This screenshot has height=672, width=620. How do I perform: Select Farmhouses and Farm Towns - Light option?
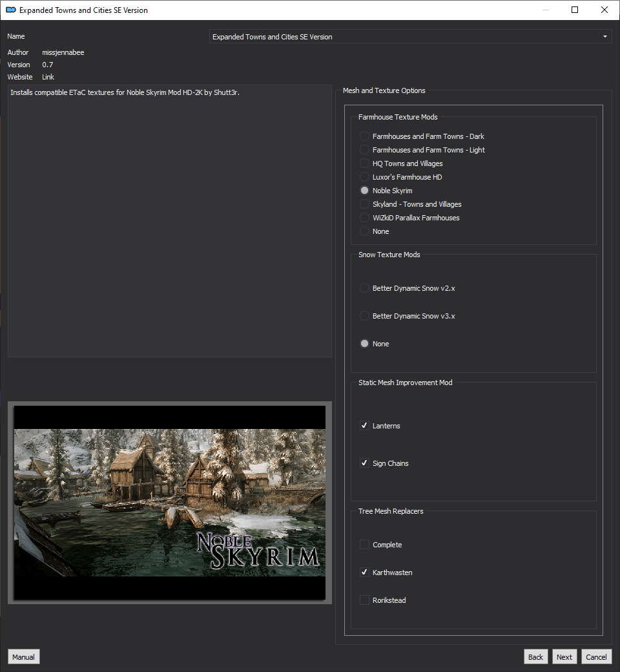pos(364,150)
